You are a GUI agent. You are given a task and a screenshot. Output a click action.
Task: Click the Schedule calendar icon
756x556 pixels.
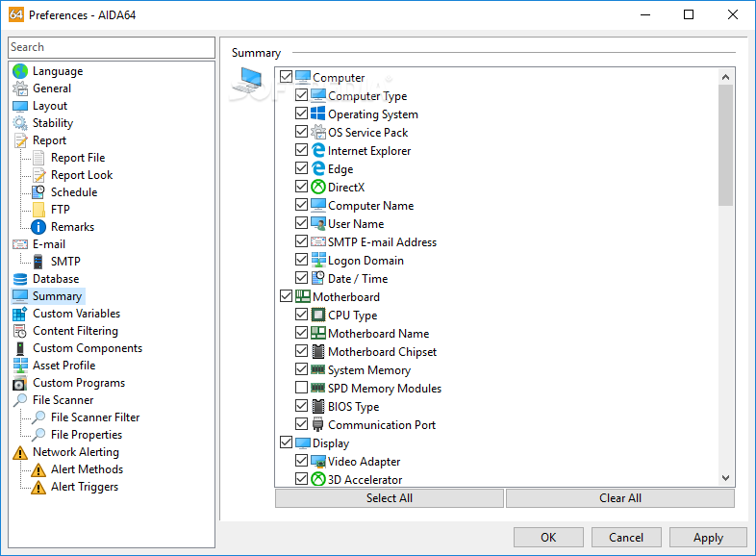[38, 192]
